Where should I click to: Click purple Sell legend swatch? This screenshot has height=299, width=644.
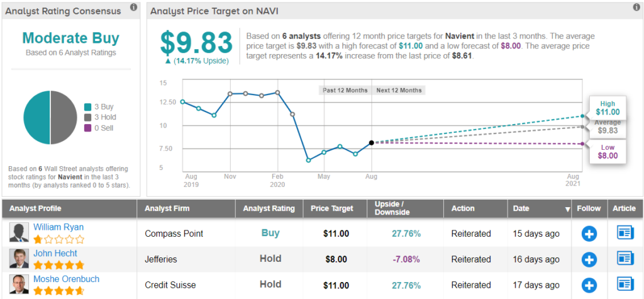tap(87, 128)
